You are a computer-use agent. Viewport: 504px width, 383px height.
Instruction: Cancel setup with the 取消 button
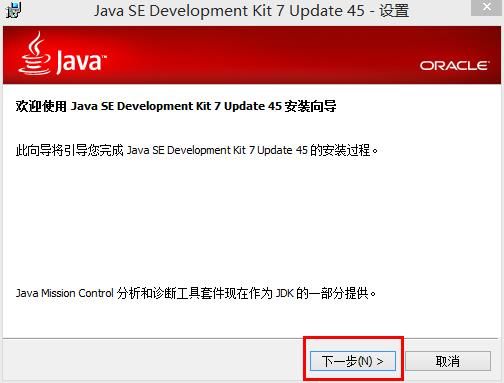(x=448, y=361)
